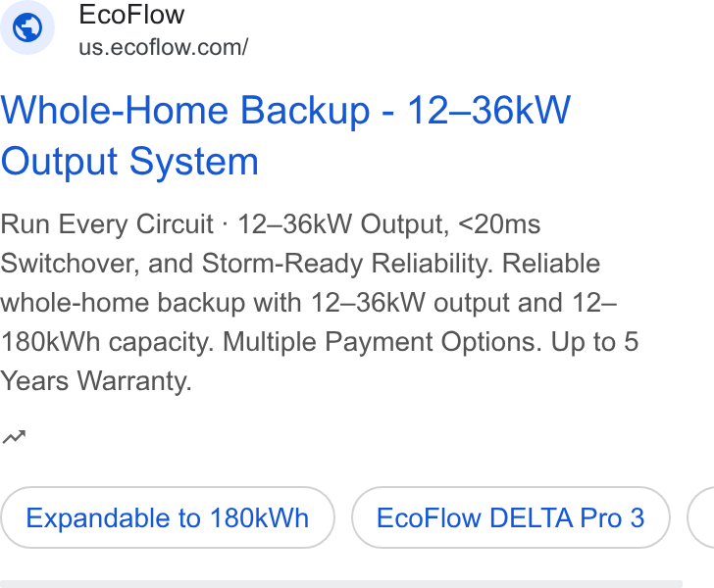Click the Multiple Payment Options phrase

(382, 342)
